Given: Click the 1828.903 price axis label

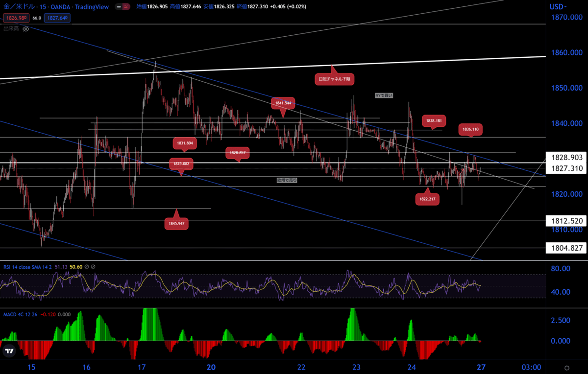Looking at the screenshot, I should (566, 157).
